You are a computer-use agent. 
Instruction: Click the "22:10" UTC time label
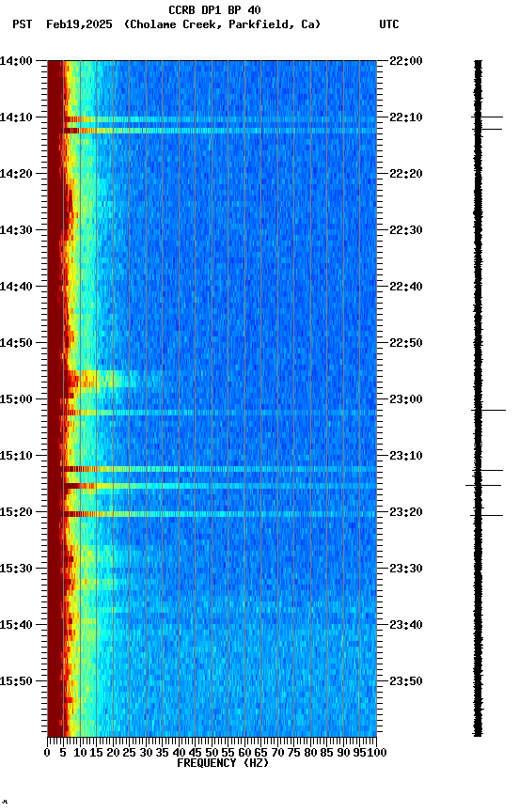406,117
